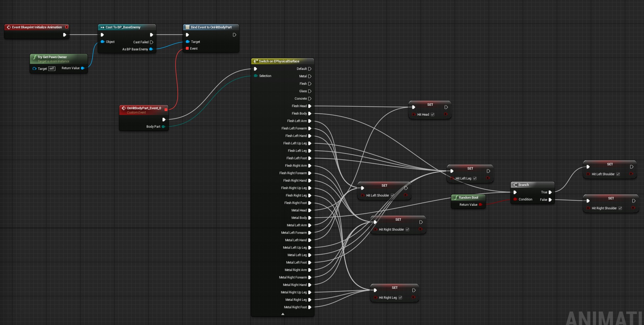644x325 pixels.
Task: Select the Return Value pin of Random Bool
Action: (480, 204)
